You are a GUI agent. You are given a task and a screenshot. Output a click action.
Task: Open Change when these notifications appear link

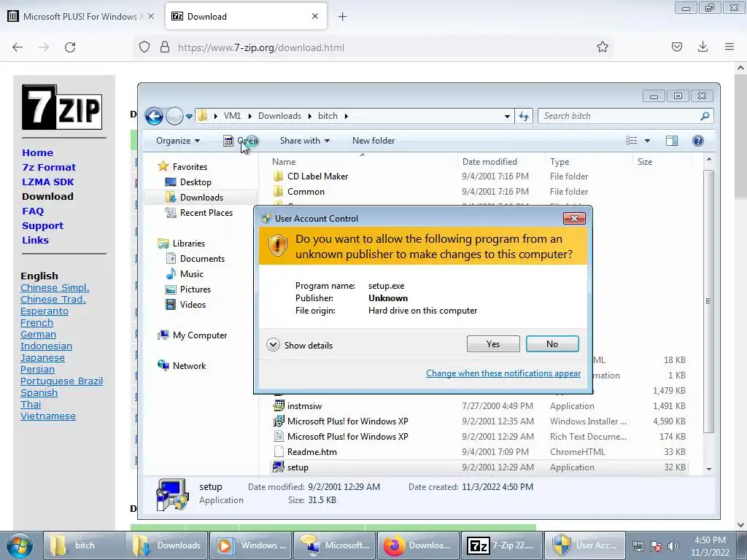coord(503,373)
